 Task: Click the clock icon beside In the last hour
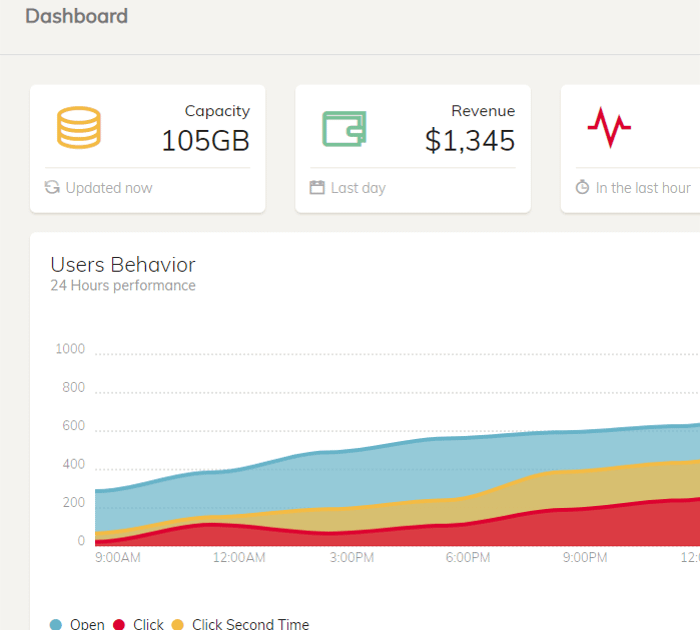[582, 187]
